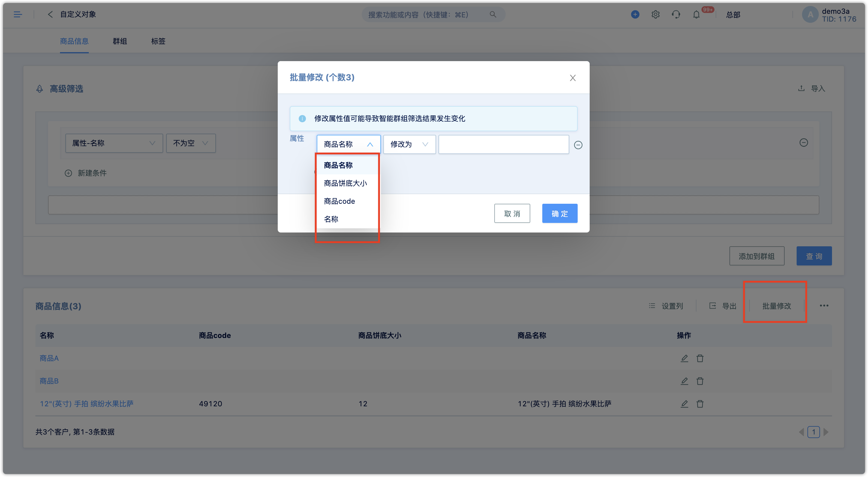This screenshot has width=868, height=477.
Task: Switch to the 标签 tab
Action: (x=158, y=41)
